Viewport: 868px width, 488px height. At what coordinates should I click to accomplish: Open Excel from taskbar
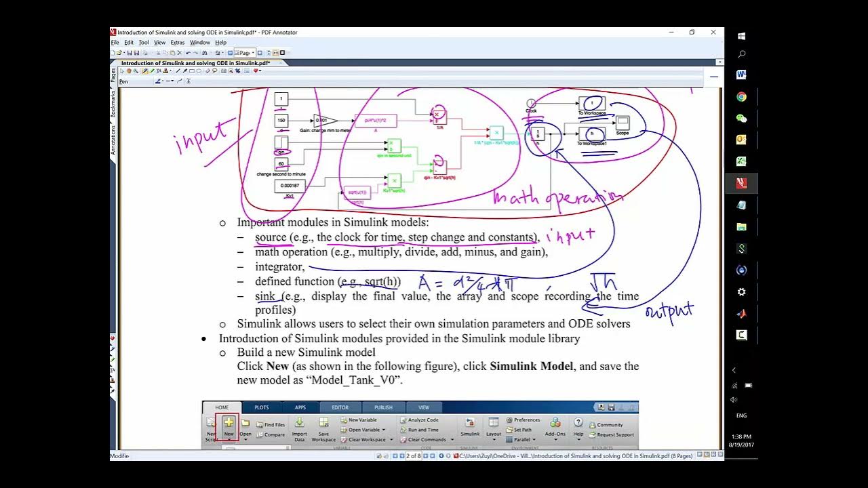point(741,161)
